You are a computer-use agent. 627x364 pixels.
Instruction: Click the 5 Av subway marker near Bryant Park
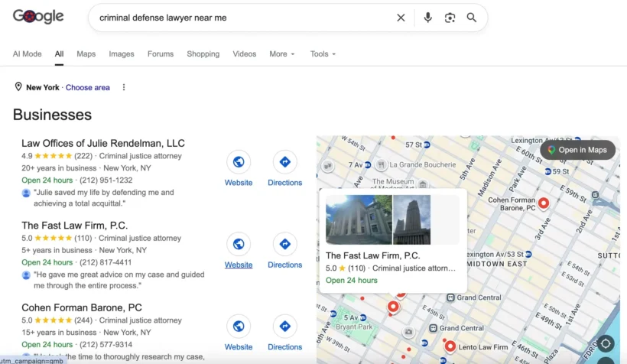coord(363,317)
